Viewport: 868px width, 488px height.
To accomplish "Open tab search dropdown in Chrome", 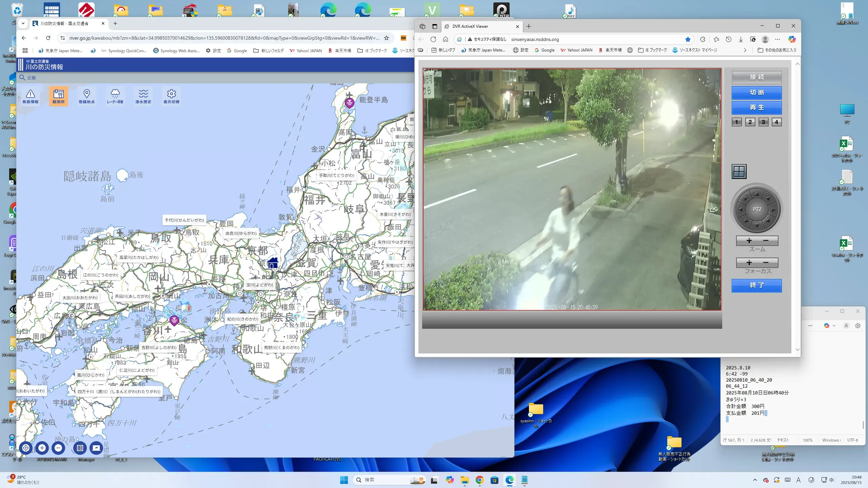I will (x=23, y=23).
